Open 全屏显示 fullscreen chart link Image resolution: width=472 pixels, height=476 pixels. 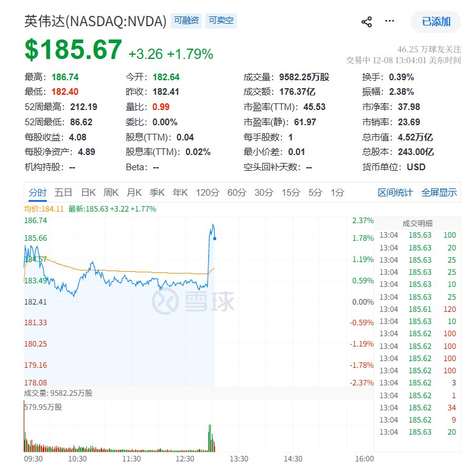coord(439,193)
